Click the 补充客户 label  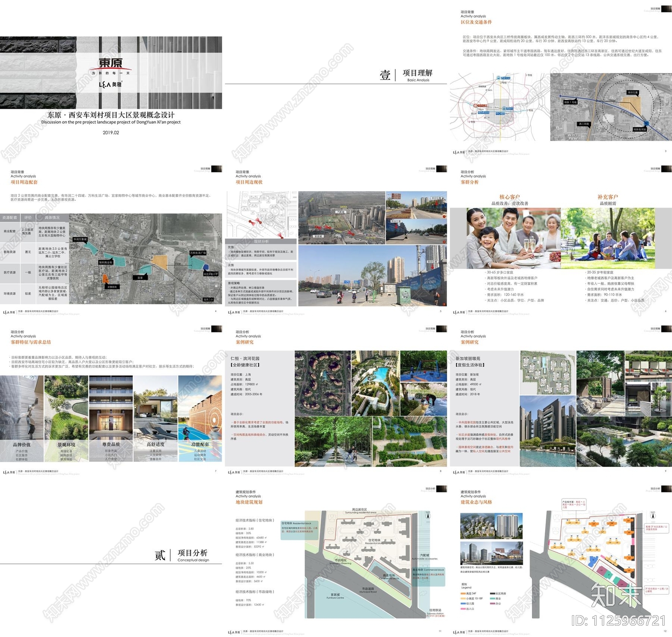[608, 197]
